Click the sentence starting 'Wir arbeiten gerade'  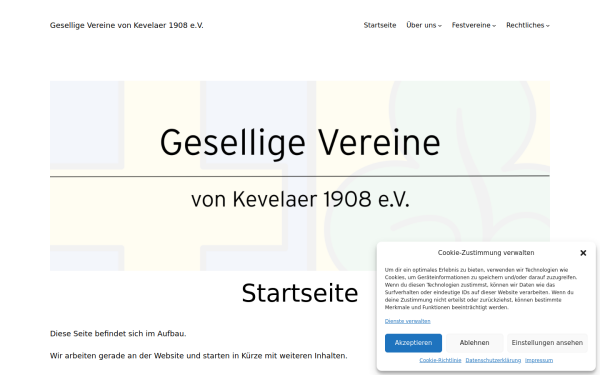199,356
